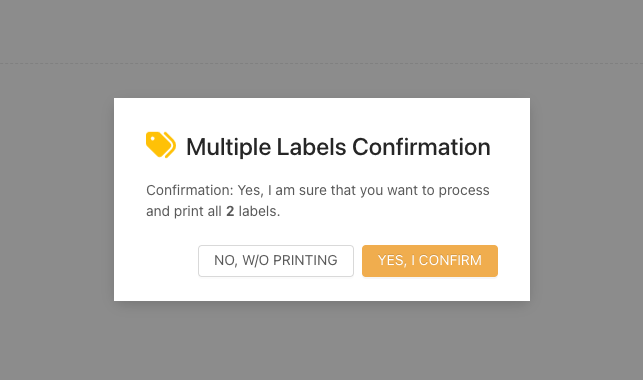The width and height of the screenshot is (643, 380).
Task: Select the orange confirm button
Action: tap(430, 261)
